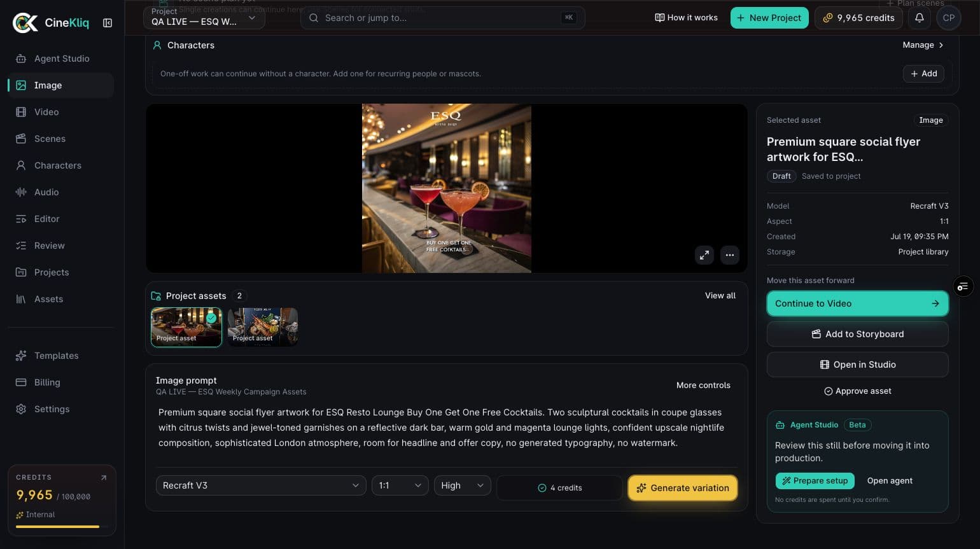Click the Project assets folder icon
980x549 pixels.
coord(156,296)
